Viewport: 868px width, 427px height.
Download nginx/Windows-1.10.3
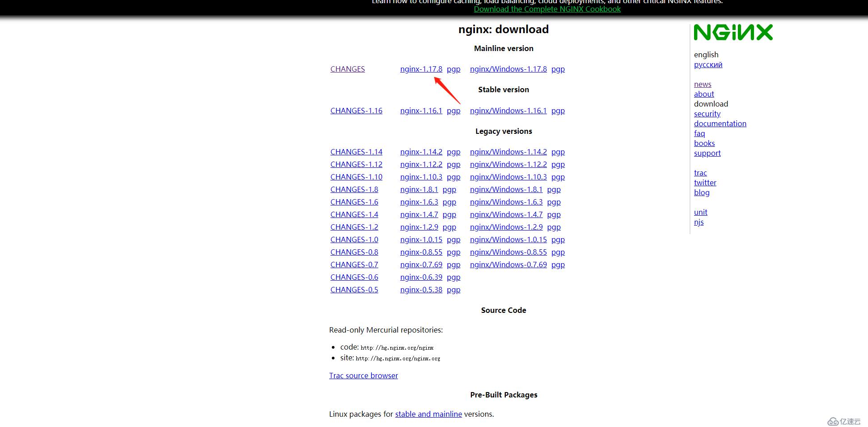pyautogui.click(x=508, y=177)
